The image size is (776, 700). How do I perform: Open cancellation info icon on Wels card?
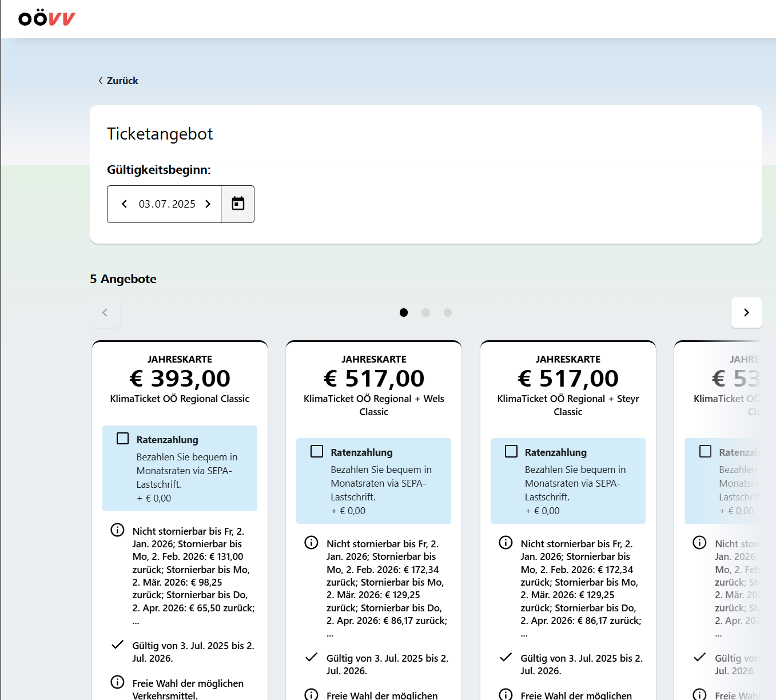[311, 543]
